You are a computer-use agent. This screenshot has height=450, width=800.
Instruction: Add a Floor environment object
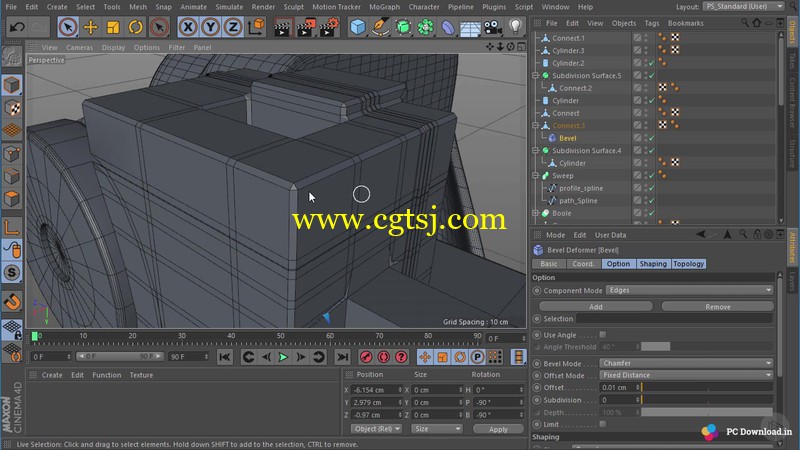[x=470, y=28]
